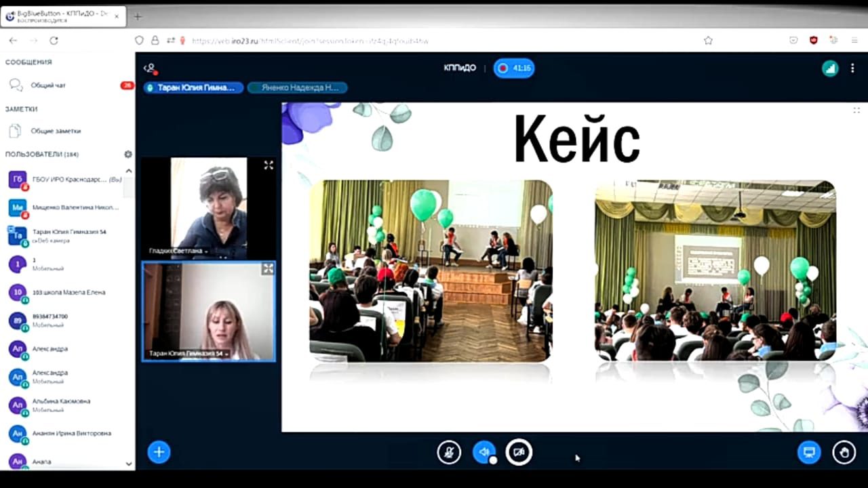The height and width of the screenshot is (488, 868).
Task: Toggle the webcam sharing button
Action: tap(519, 452)
